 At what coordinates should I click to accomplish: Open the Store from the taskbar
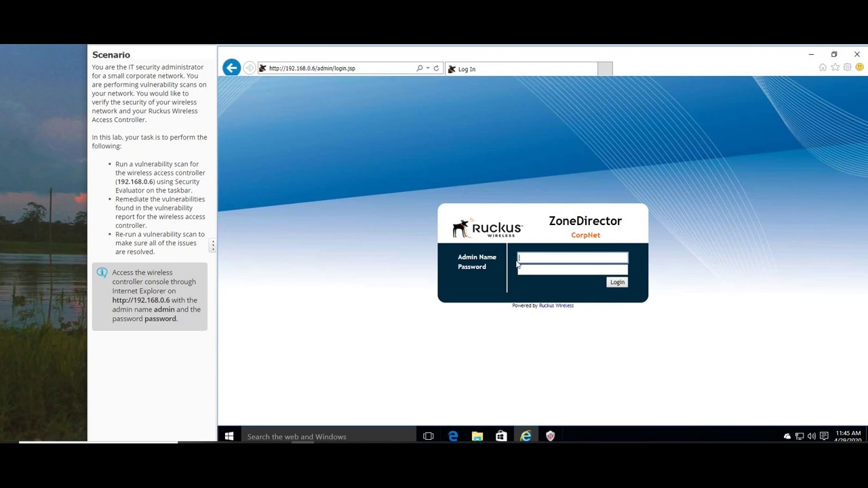coord(501,436)
